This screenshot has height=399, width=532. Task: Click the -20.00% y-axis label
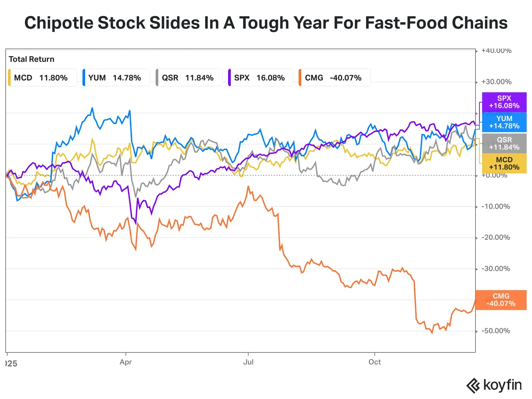click(495, 237)
